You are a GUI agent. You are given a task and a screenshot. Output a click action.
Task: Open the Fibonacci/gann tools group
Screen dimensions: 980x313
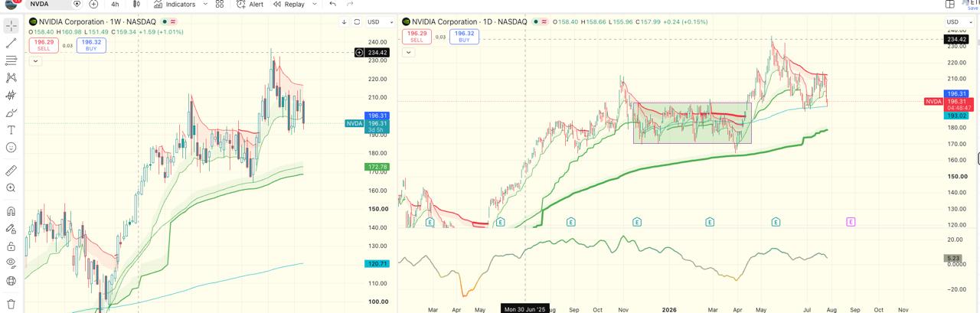tap(11, 60)
